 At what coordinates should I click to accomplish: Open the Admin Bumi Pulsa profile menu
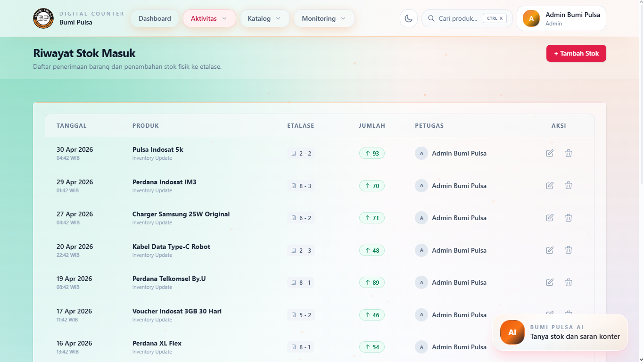(x=561, y=18)
